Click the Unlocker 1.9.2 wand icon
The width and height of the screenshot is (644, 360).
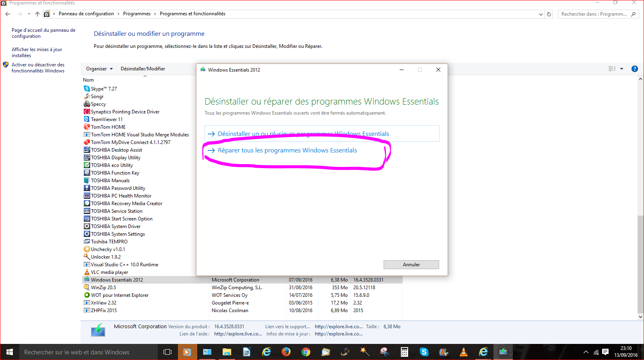coord(87,257)
